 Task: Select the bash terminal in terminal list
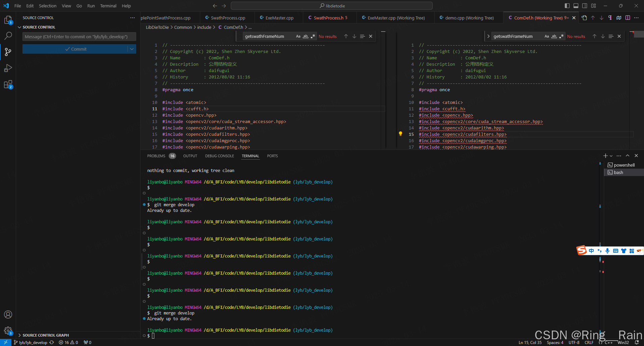coord(618,172)
